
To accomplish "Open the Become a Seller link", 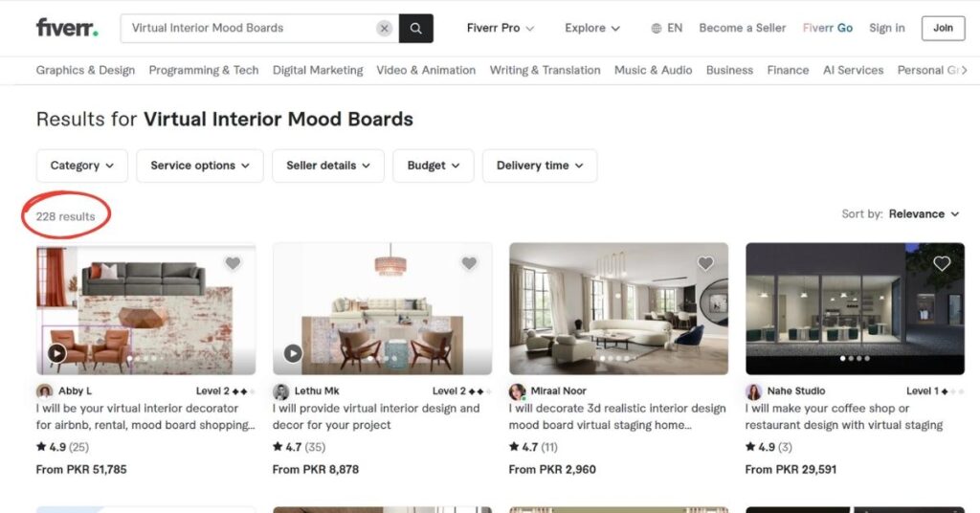I will (x=743, y=28).
